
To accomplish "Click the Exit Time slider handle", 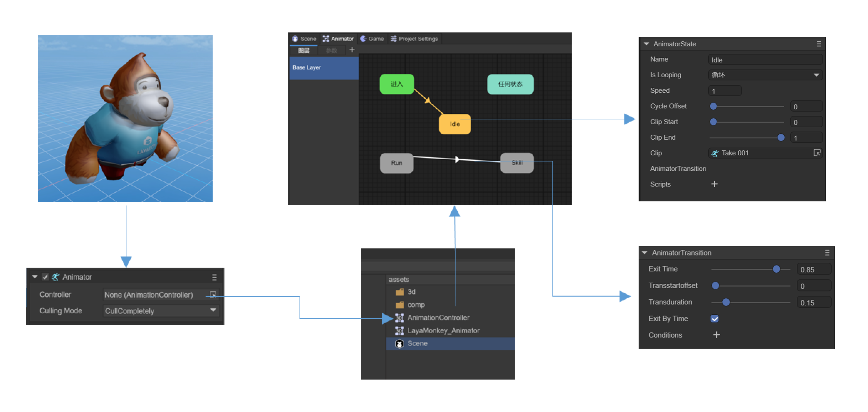I will [x=776, y=269].
